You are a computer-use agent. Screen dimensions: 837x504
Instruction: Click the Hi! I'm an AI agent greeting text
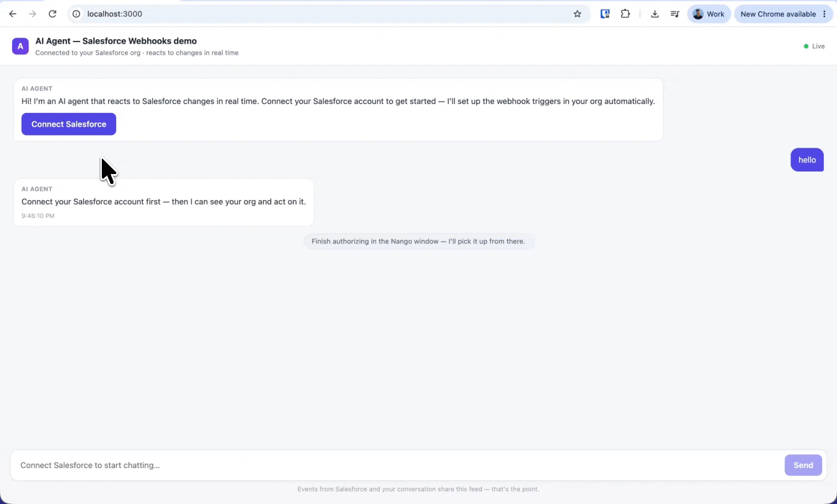click(338, 101)
